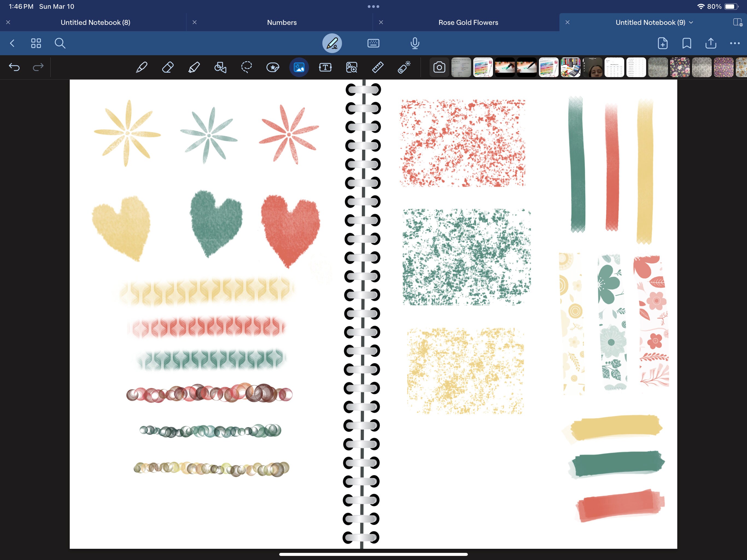This screenshot has height=560, width=747.
Task: Open the camera to take photo
Action: pos(439,67)
